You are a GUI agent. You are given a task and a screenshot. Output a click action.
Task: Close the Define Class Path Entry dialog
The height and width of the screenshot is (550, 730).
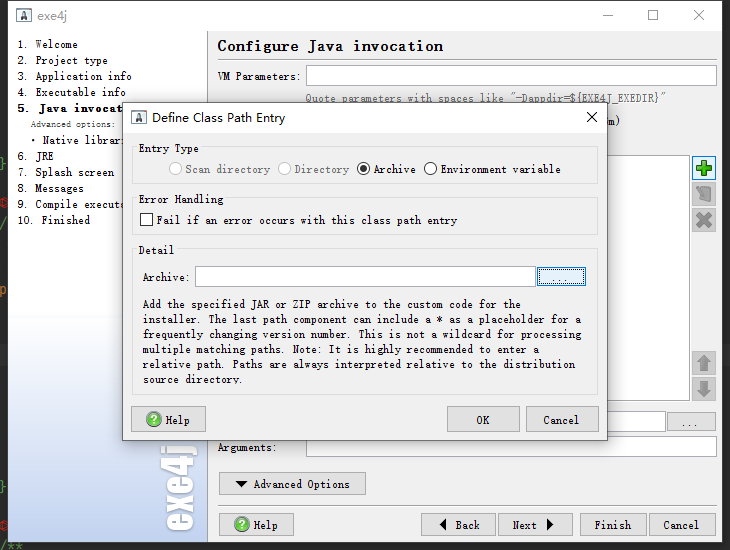pyautogui.click(x=592, y=117)
